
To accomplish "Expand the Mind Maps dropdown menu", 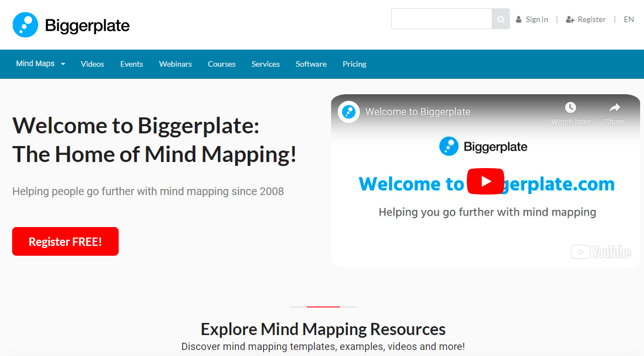I will [40, 63].
